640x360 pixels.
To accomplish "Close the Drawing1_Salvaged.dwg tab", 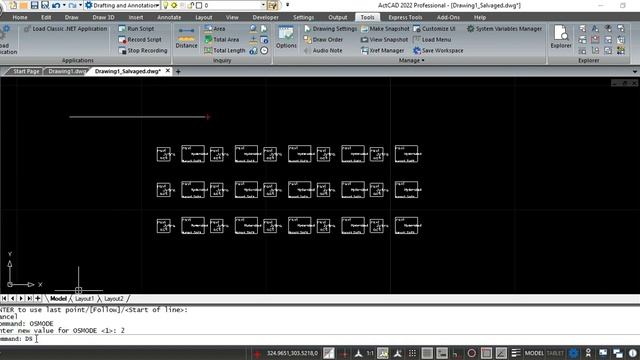I will coord(167,71).
